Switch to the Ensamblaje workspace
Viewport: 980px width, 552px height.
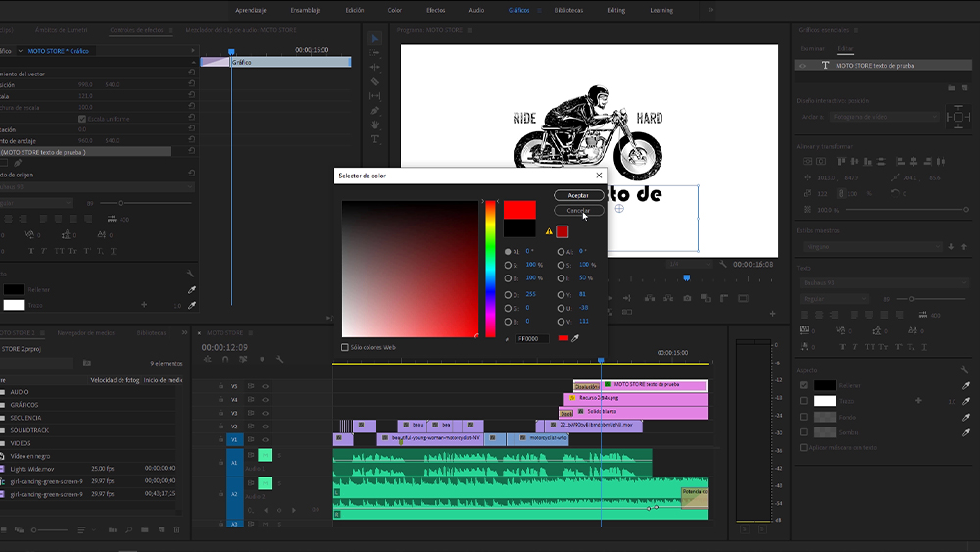(x=305, y=10)
